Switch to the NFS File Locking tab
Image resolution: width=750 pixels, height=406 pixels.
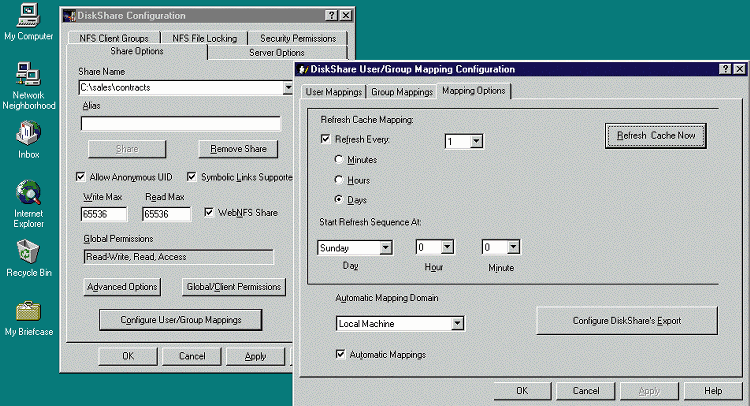[203, 38]
